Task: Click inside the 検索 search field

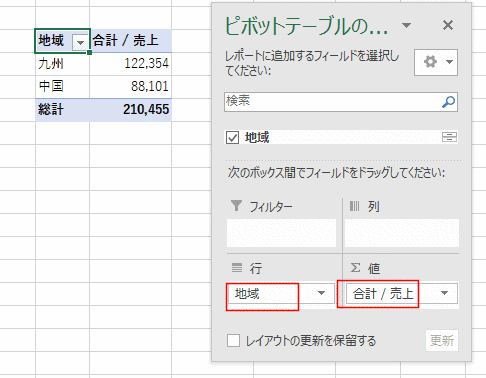Action: point(333,102)
